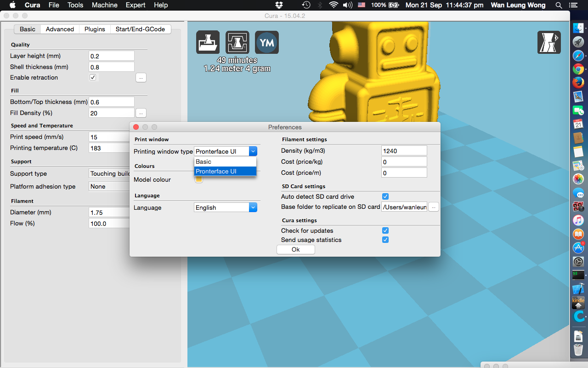The width and height of the screenshot is (588, 368).
Task: Open Platform adhesion type dropdown
Action: [x=109, y=186]
